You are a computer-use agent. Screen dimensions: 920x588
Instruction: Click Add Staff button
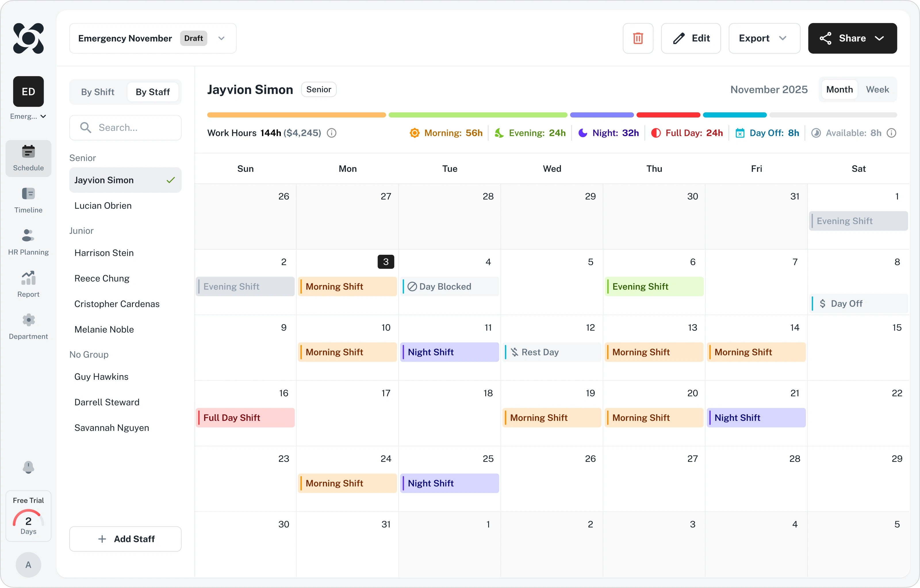125,539
